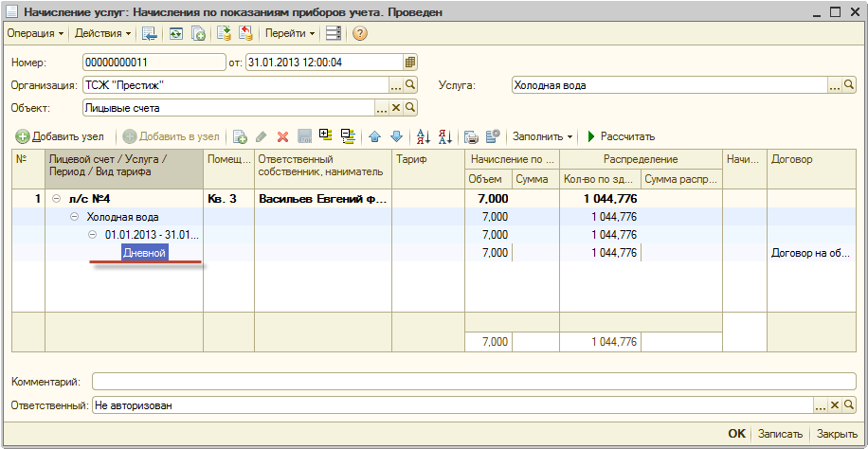This screenshot has width=868, height=449.
Task: Sort table ascending A-Я
Action: tap(424, 136)
